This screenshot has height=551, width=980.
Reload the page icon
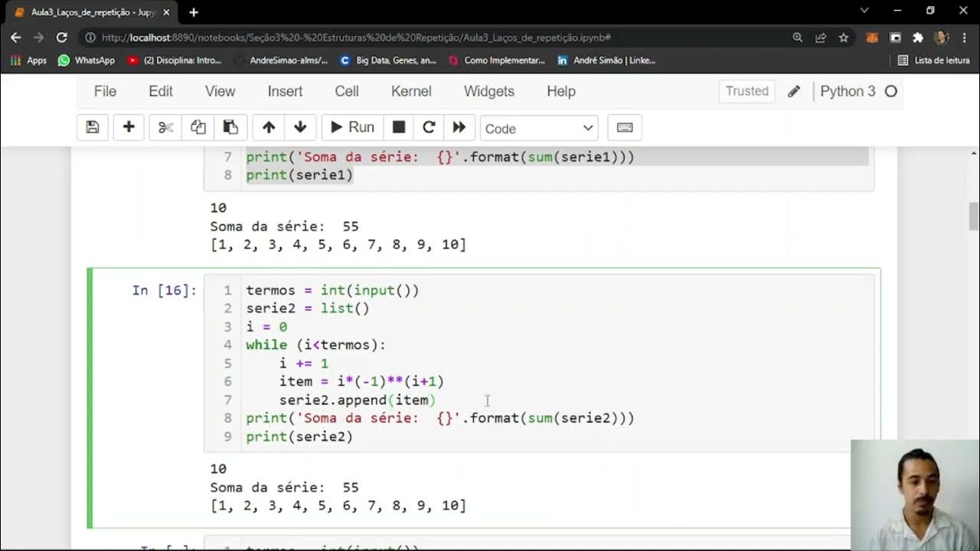[62, 37]
